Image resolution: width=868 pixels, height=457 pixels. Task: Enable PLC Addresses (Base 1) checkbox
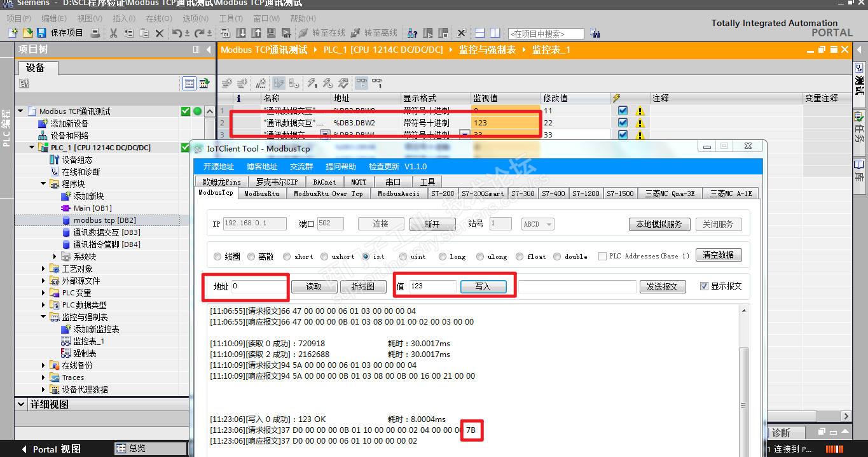tap(602, 257)
